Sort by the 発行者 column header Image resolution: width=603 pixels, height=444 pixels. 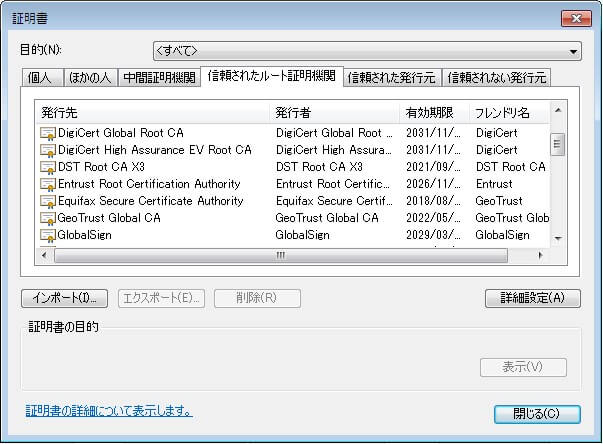[x=335, y=113]
